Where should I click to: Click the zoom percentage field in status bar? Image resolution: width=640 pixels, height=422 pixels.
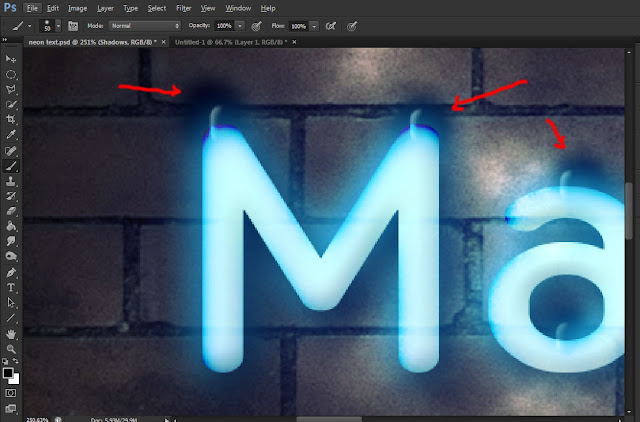point(38,419)
